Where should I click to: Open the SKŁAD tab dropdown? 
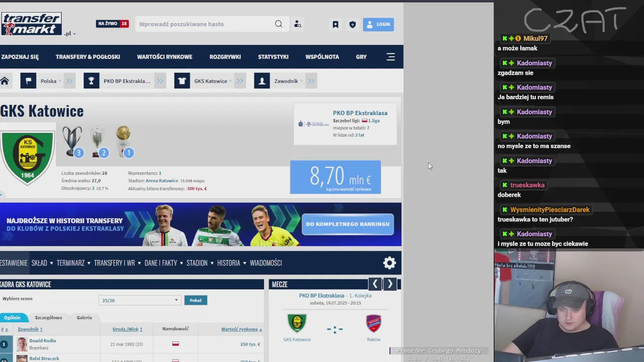[42, 263]
